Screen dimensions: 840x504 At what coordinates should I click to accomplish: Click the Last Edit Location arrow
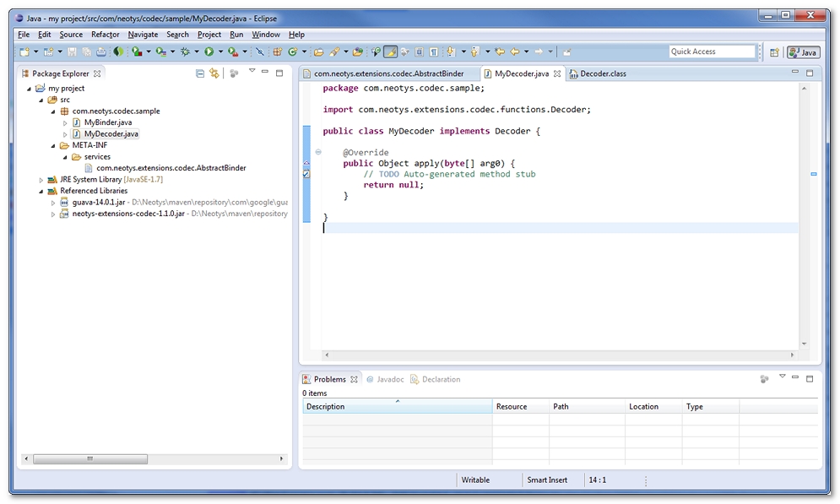[x=500, y=52]
